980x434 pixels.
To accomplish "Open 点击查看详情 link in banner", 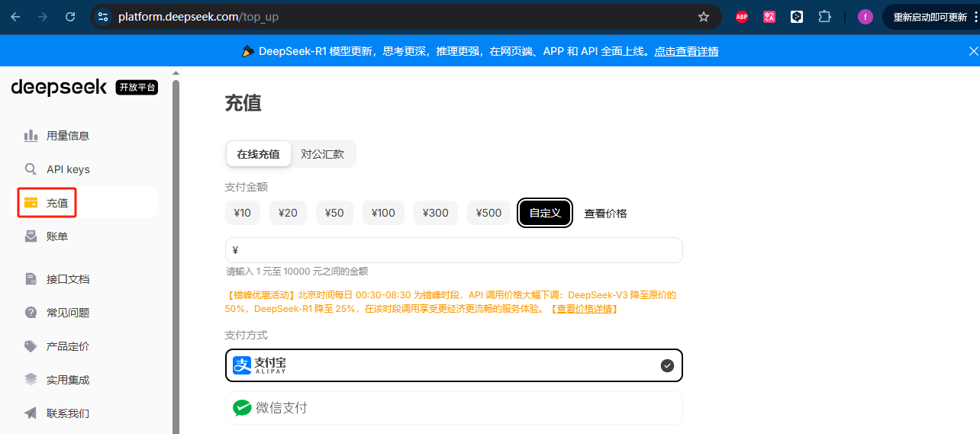I will click(x=686, y=51).
